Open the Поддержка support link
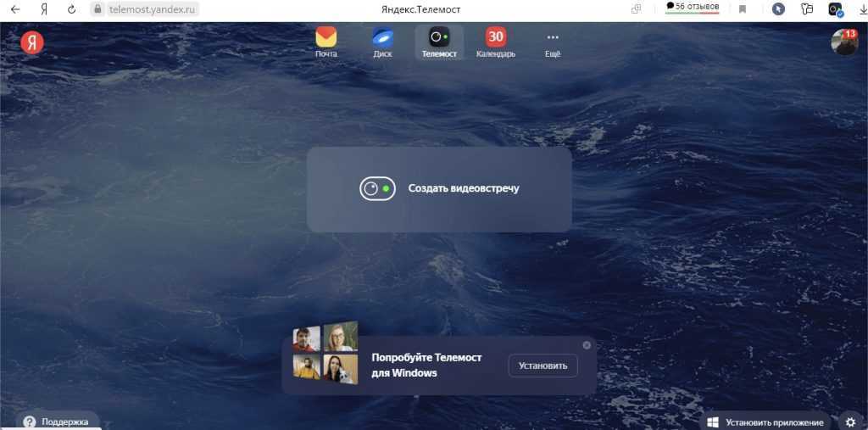868x430 pixels. [x=57, y=421]
